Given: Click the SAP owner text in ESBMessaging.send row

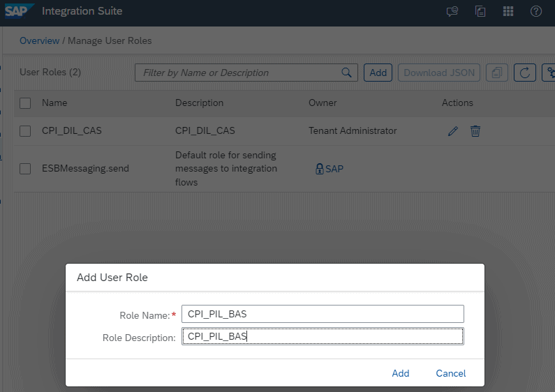Looking at the screenshot, I should point(334,169).
